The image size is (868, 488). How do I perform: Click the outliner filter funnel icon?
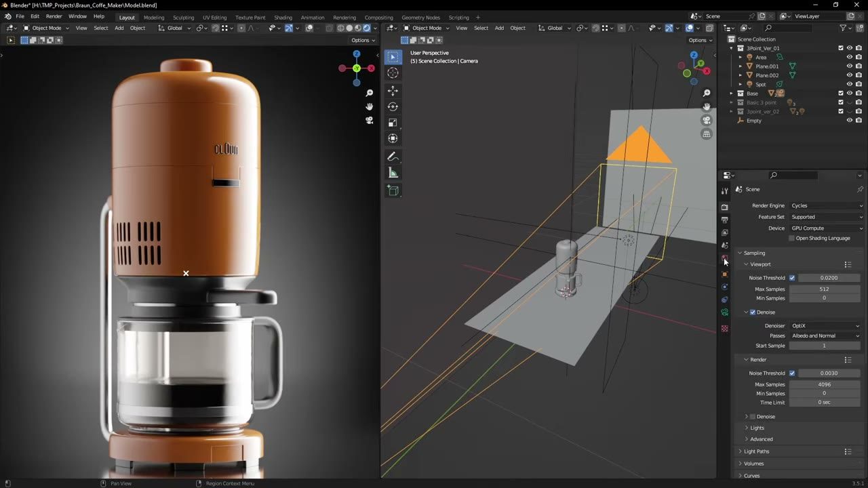pos(843,28)
